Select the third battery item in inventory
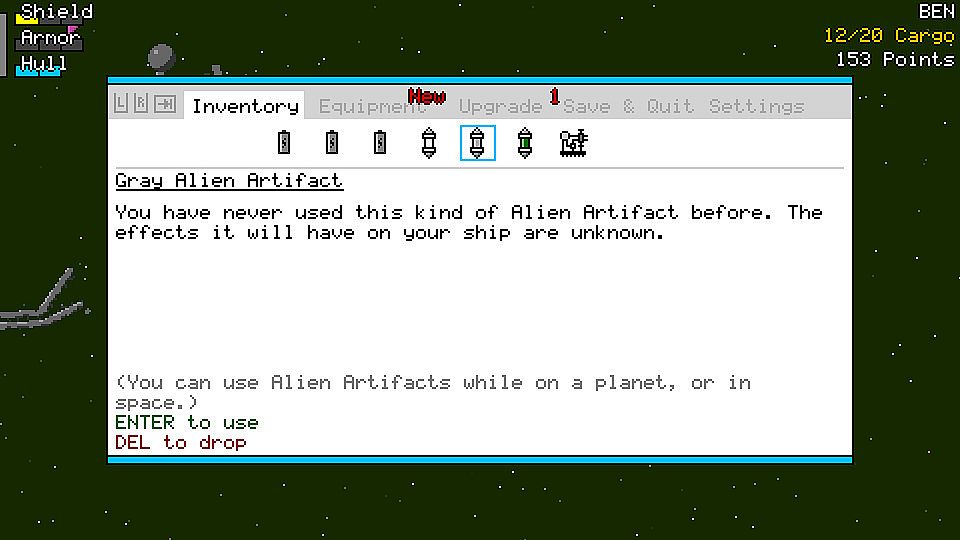This screenshot has height=540, width=960. (x=380, y=143)
